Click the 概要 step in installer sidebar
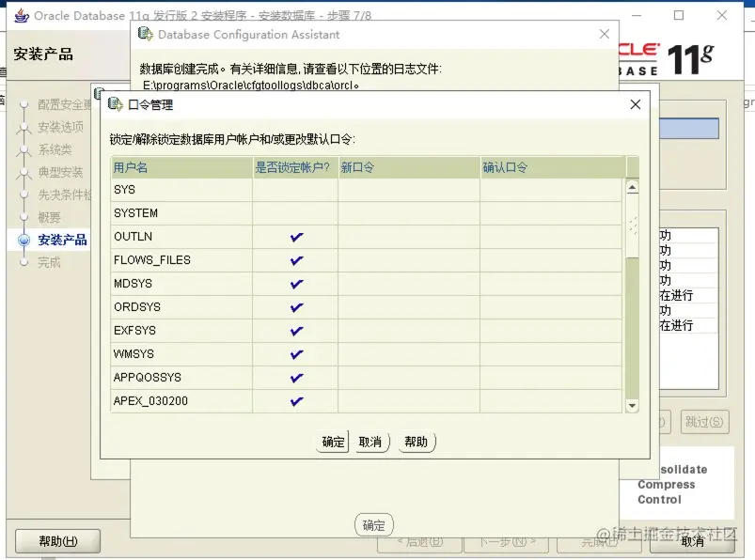 [x=49, y=217]
